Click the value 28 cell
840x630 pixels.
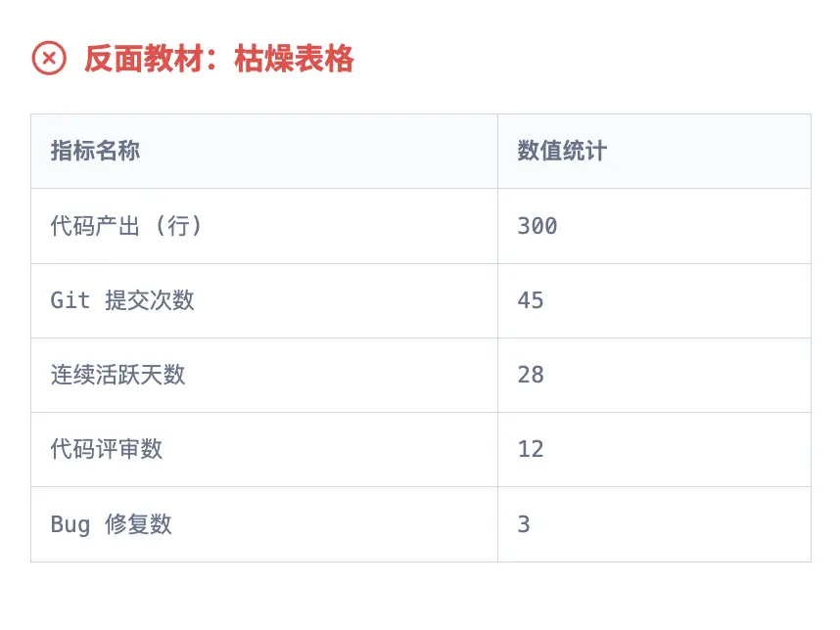tap(531, 375)
